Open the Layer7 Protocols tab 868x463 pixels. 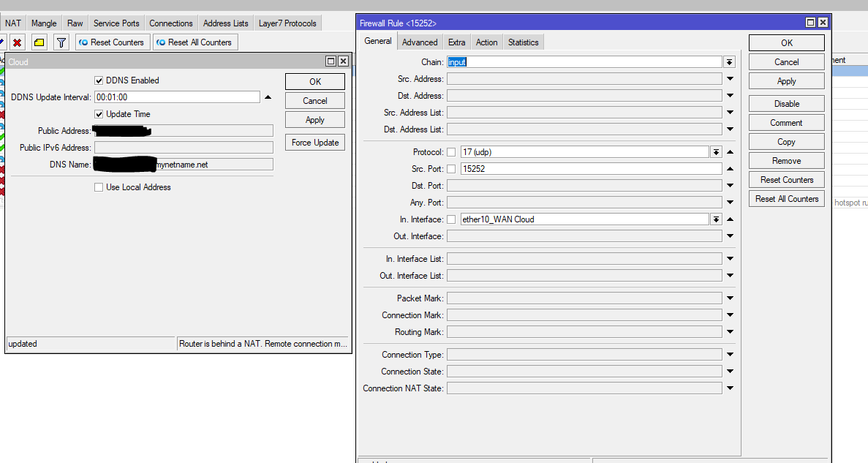[287, 23]
